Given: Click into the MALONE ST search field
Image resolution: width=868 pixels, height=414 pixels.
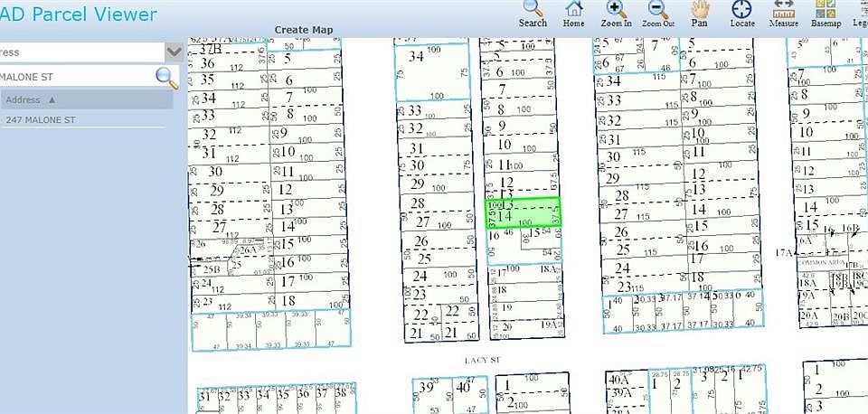Looking at the screenshot, I should (x=76, y=77).
